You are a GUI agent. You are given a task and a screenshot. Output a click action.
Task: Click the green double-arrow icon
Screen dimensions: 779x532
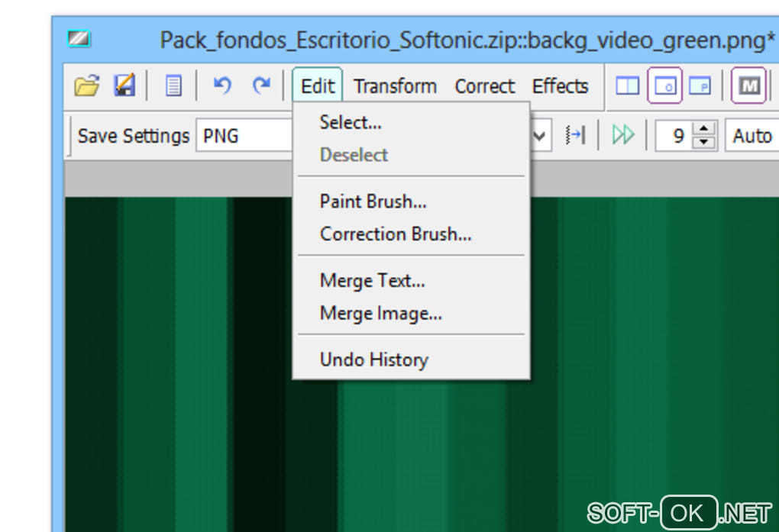tap(623, 134)
